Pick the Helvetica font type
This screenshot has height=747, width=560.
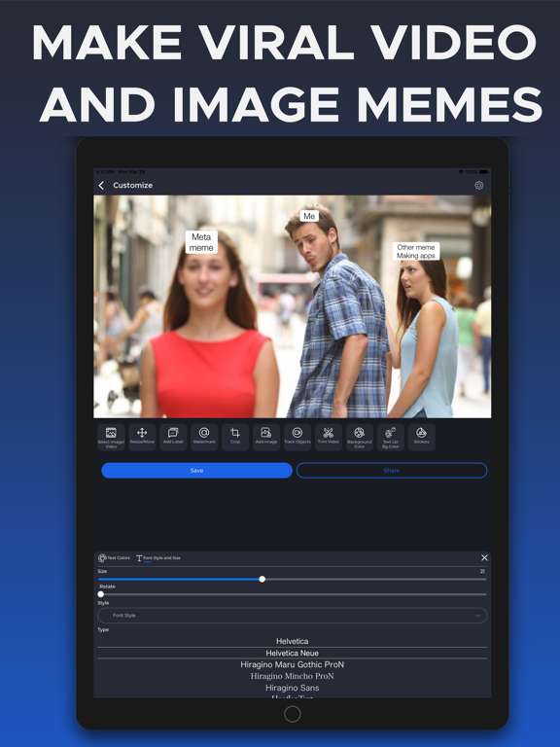tap(292, 641)
